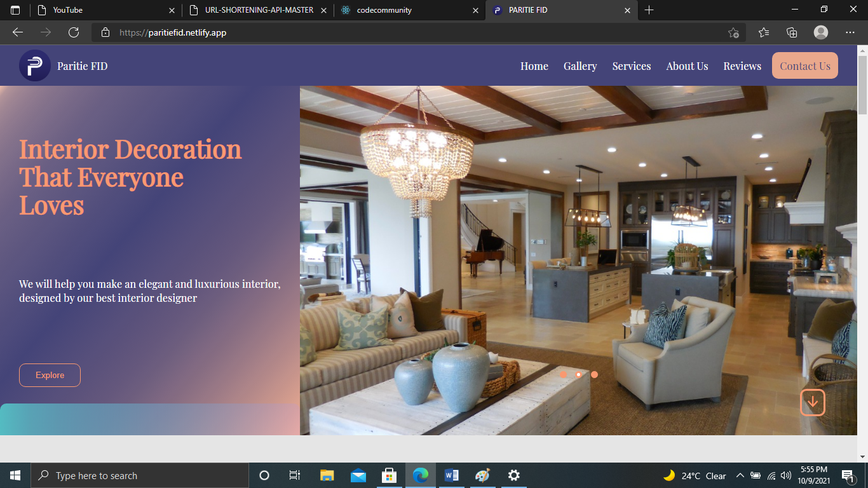The image size is (868, 488).
Task: Refresh the page with reload icon
Action: pyautogui.click(x=74, y=32)
